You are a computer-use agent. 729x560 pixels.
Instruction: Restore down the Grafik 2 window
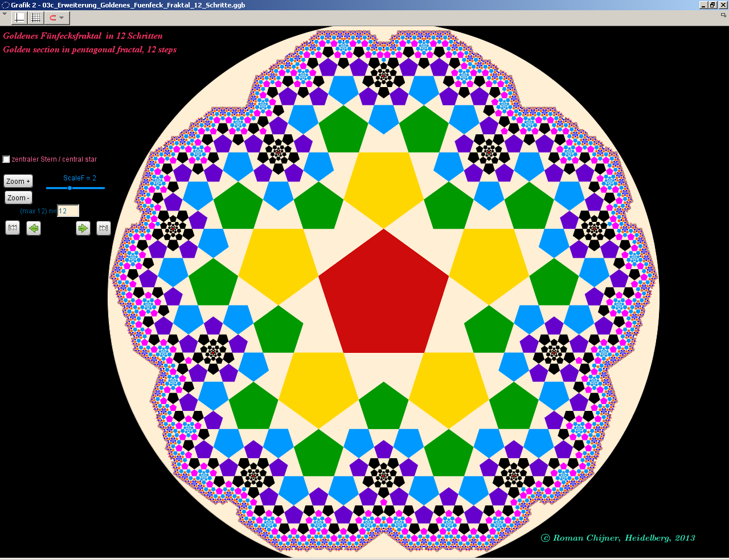click(712, 5)
